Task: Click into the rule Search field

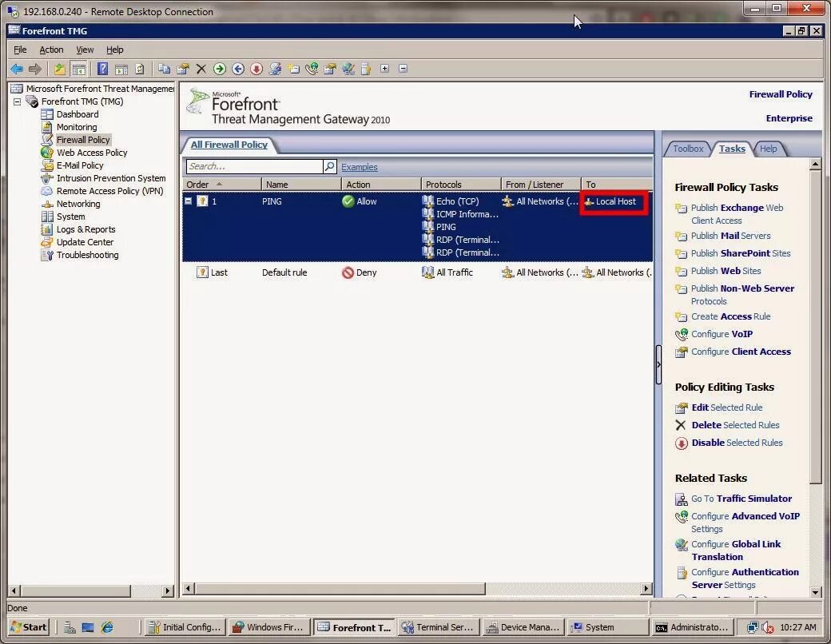Action: (254, 166)
